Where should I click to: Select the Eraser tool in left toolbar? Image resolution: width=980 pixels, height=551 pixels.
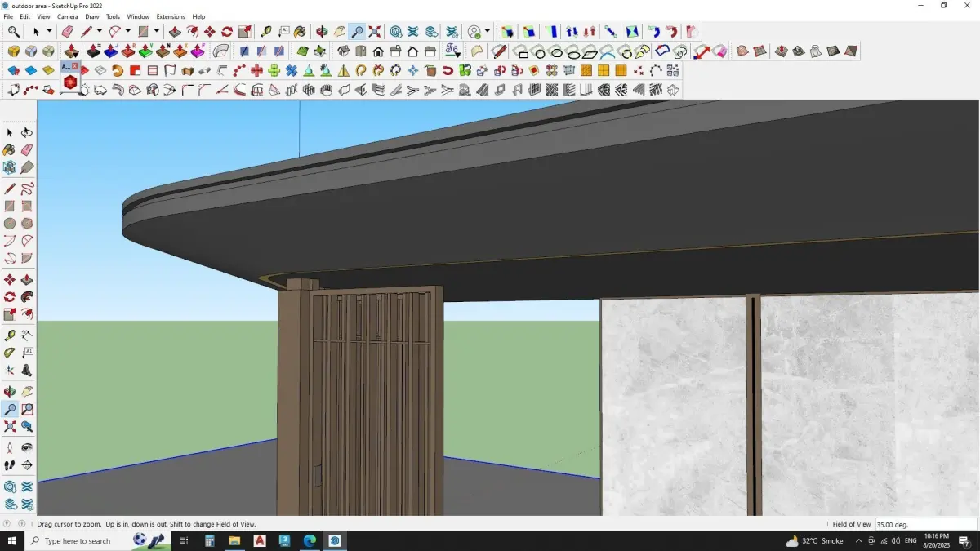click(27, 149)
